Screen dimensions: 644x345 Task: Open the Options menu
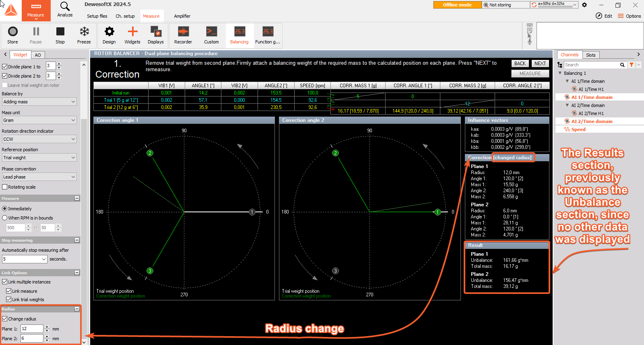[x=630, y=16]
